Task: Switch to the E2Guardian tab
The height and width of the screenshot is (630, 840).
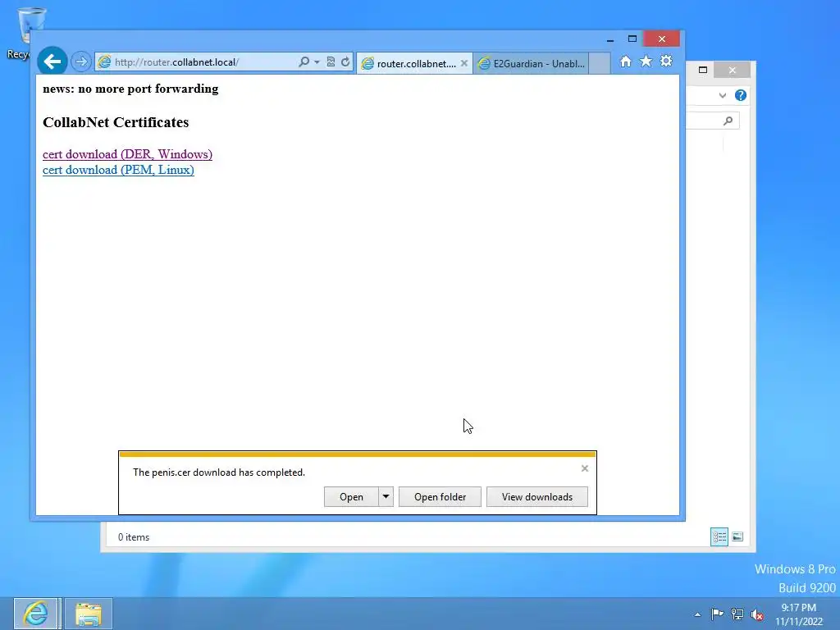Action: (x=532, y=64)
